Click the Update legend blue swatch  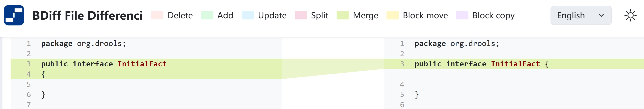click(x=247, y=15)
